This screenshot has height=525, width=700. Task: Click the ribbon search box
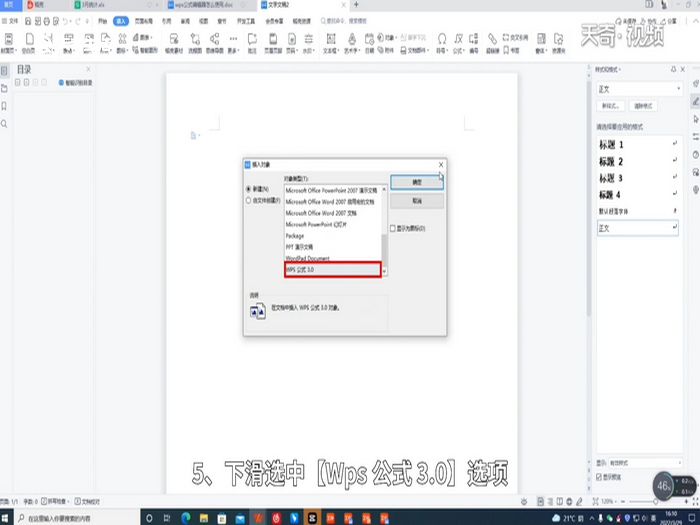(x=344, y=21)
